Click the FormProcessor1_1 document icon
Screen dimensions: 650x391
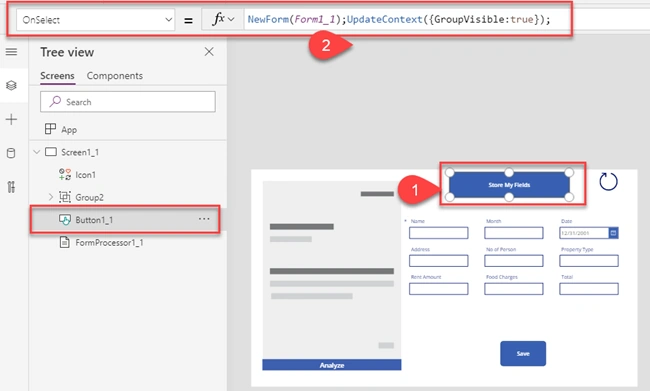[65, 242]
